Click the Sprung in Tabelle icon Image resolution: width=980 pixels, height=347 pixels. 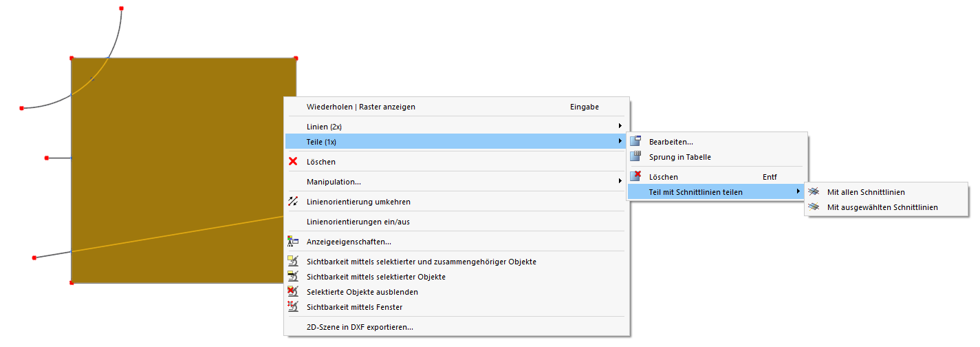(635, 157)
